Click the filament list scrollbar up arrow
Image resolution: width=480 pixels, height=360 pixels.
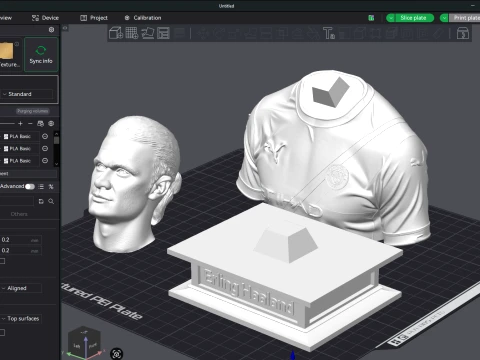[x=56, y=133]
